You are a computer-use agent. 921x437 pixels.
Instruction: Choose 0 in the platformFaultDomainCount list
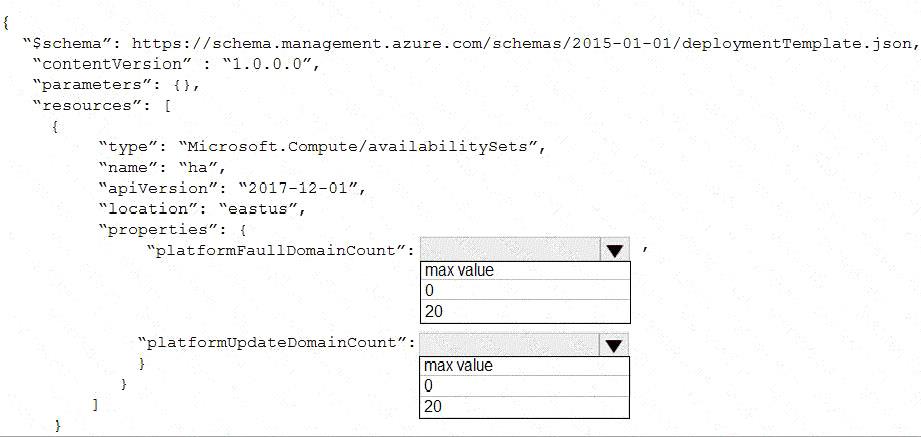[525, 291]
